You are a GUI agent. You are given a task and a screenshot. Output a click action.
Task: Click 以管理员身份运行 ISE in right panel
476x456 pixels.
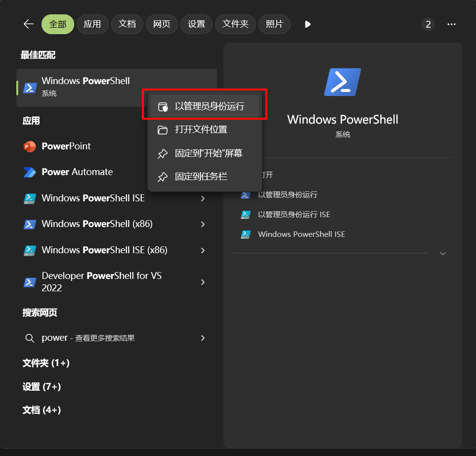(x=294, y=215)
